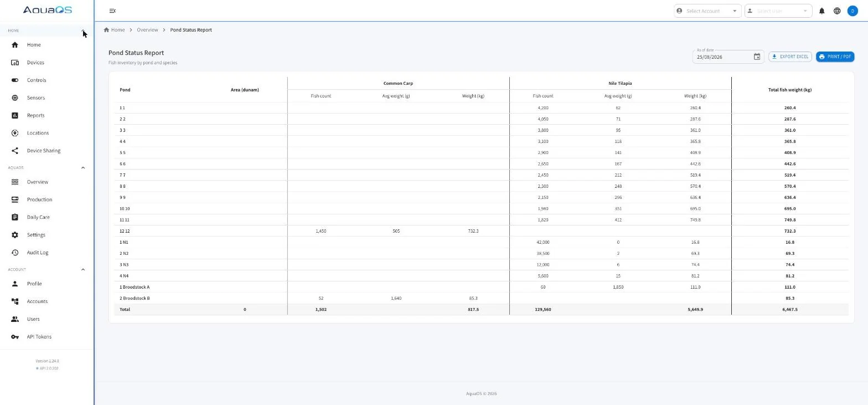Click the language globe icon

point(837,11)
